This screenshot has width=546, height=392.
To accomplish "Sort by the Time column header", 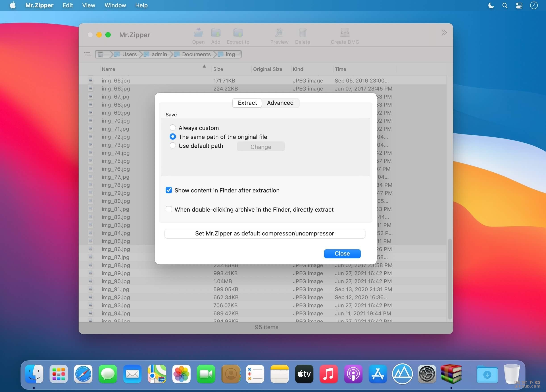I will pos(365,69).
